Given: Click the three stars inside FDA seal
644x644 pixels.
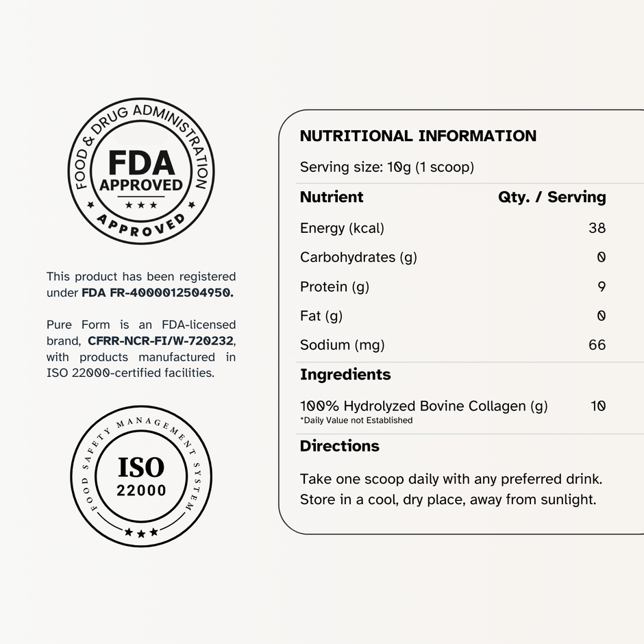Looking at the screenshot, I should pos(141,205).
